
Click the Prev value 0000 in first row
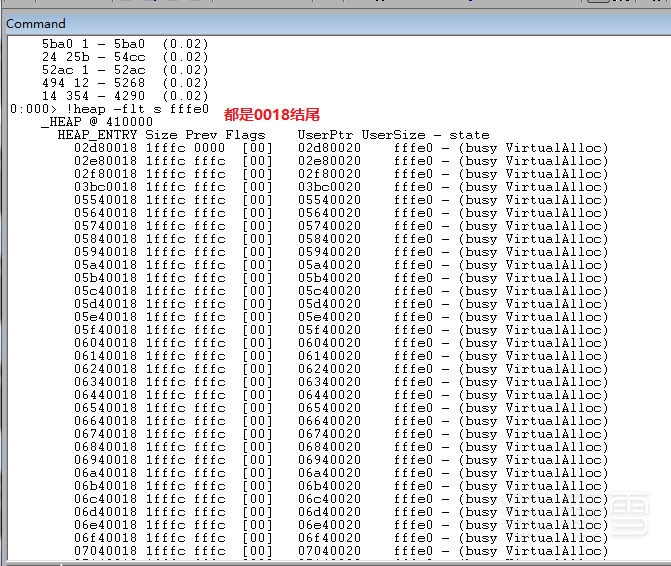point(209,148)
